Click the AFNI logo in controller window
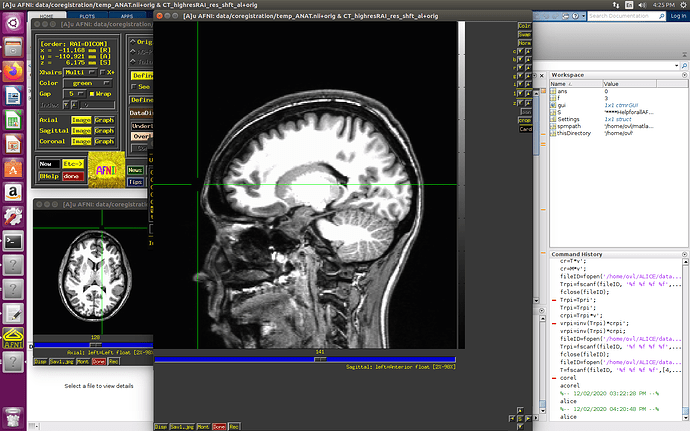Screen dimensions: 690x431 point(106,170)
